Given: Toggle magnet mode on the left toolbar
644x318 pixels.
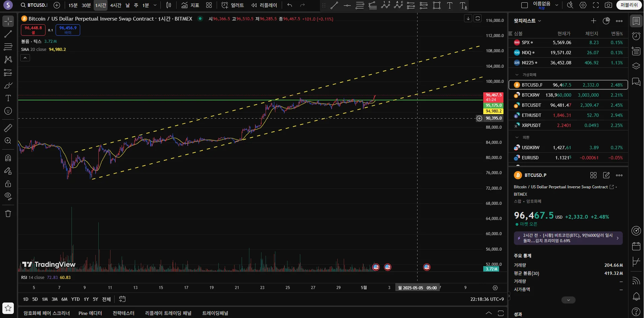Looking at the screenshot, I should click(x=8, y=158).
